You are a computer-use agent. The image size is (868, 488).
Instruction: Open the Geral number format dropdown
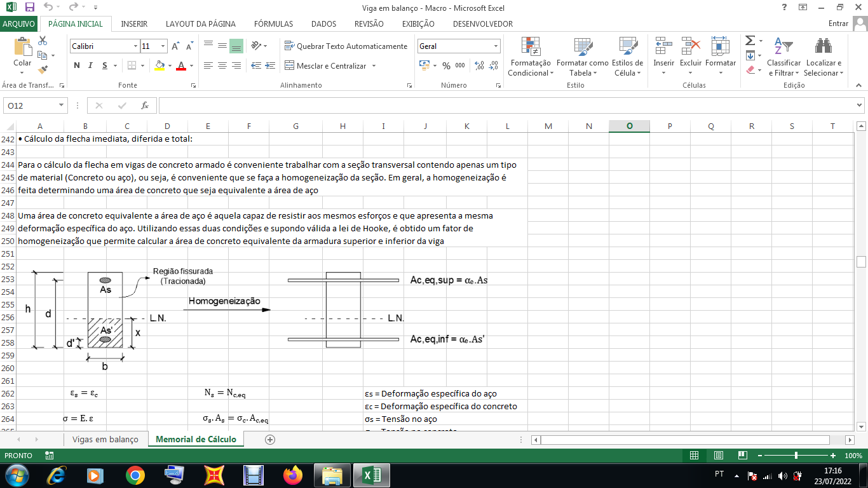click(496, 46)
